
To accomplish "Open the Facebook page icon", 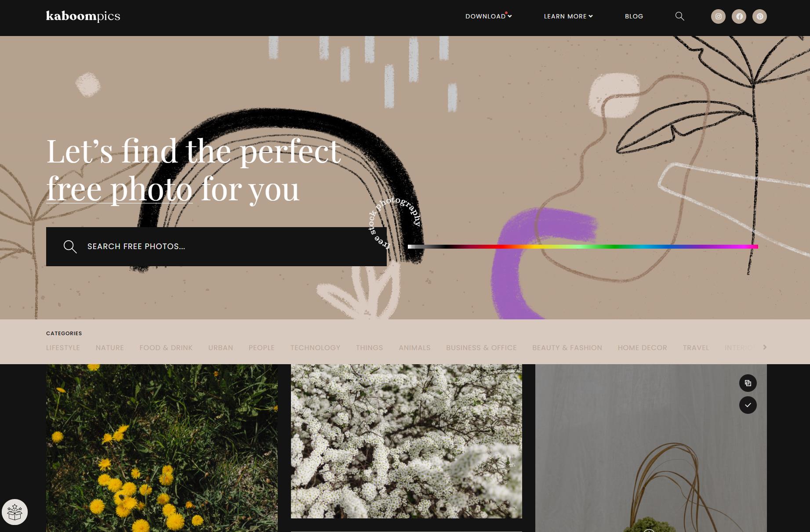I will (x=739, y=16).
